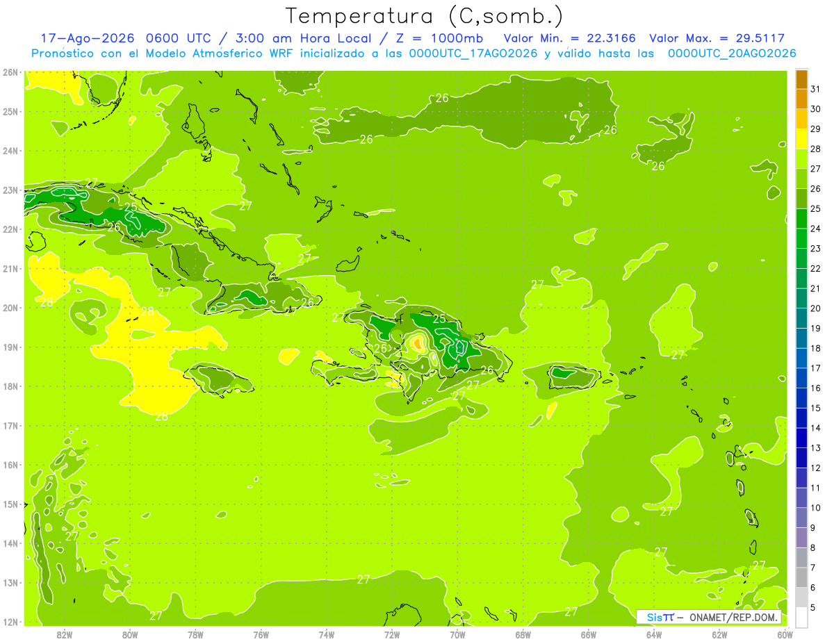Click the "22N" latitude axis label

pyautogui.click(x=10, y=229)
